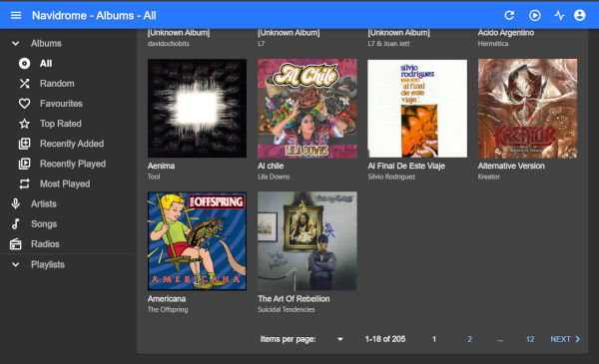Click the repeat icon beside Most Played
The height and width of the screenshot is (364, 599).
24,183
